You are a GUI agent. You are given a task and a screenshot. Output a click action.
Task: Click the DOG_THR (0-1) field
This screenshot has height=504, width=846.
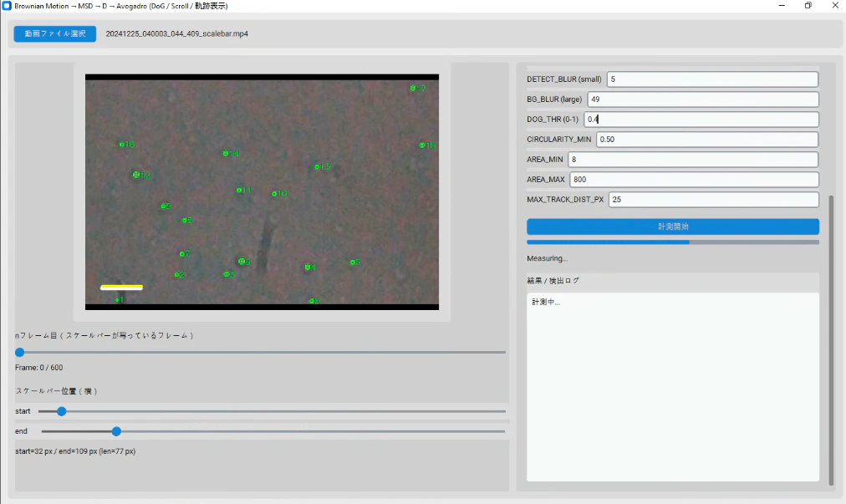tap(701, 120)
